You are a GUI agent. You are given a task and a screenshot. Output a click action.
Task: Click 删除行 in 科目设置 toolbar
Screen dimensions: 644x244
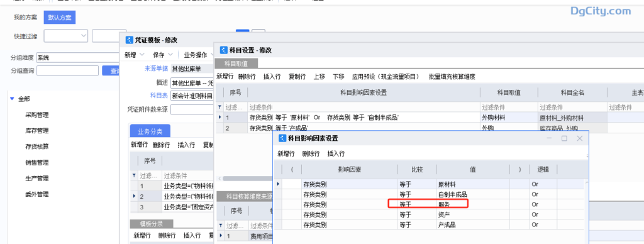pos(247,76)
